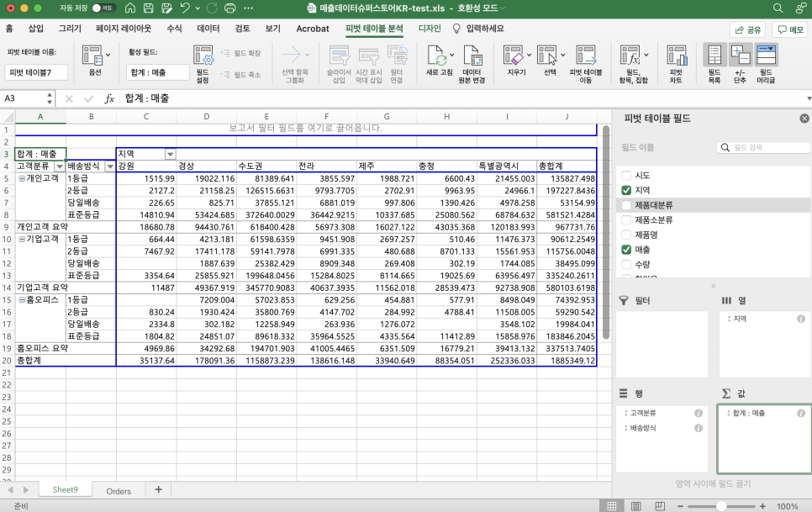Check the 제품대분류 field checkbox
812x512 pixels.
pyautogui.click(x=626, y=205)
